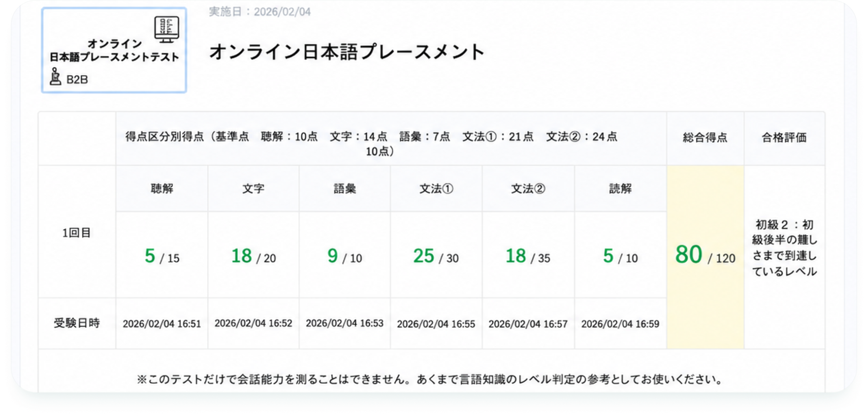Click the 文字 score 18 / 20
Screen dimensions: 868x418
pos(253,256)
